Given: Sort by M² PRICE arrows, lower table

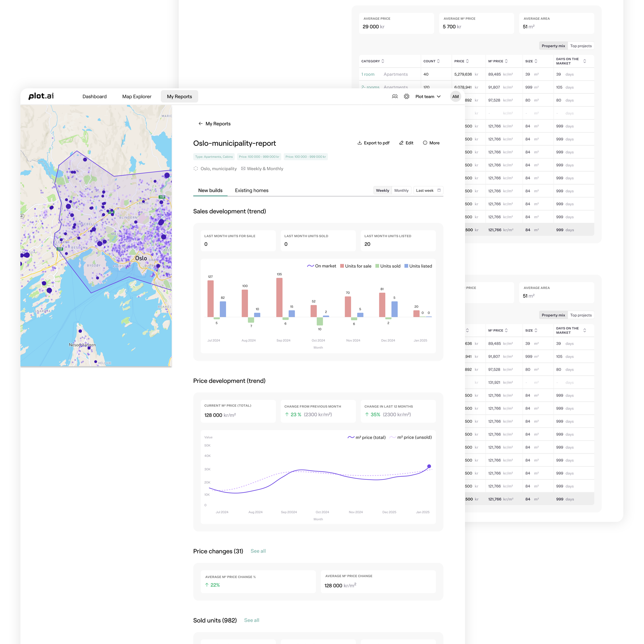Looking at the screenshot, I should pyautogui.click(x=506, y=330).
